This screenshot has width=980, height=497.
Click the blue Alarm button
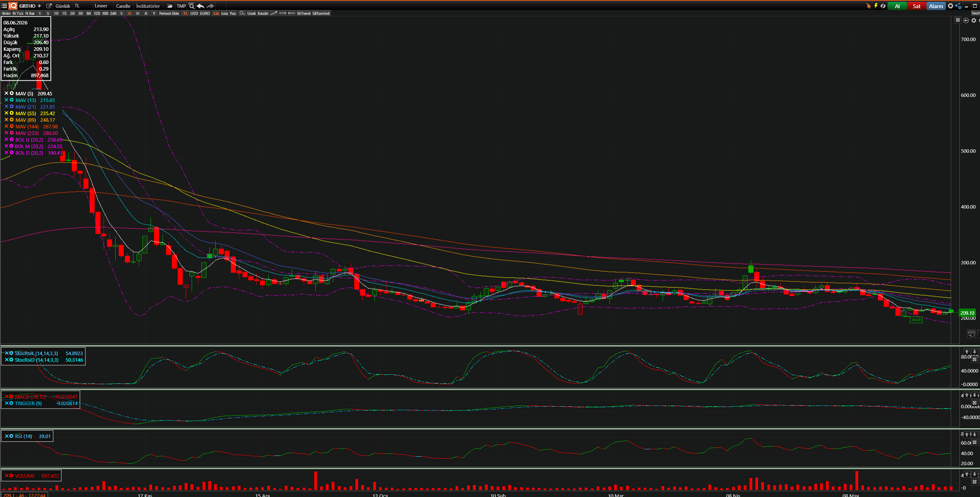(x=936, y=6)
